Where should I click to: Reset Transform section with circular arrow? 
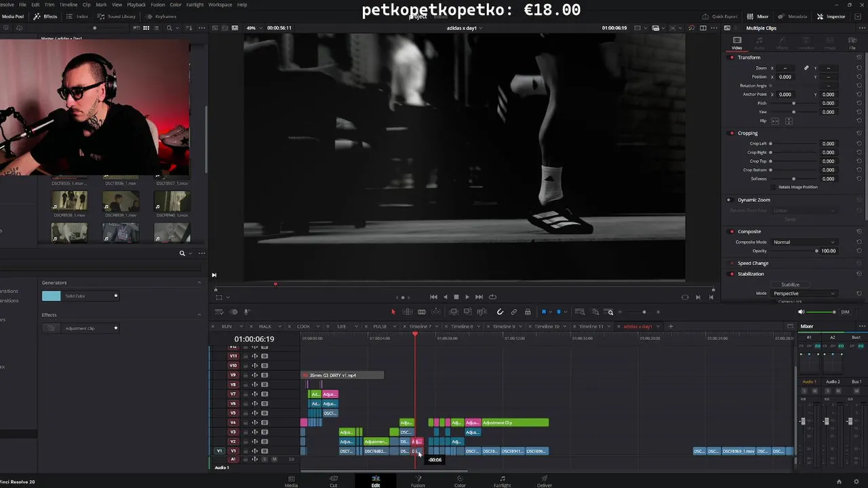click(x=859, y=58)
